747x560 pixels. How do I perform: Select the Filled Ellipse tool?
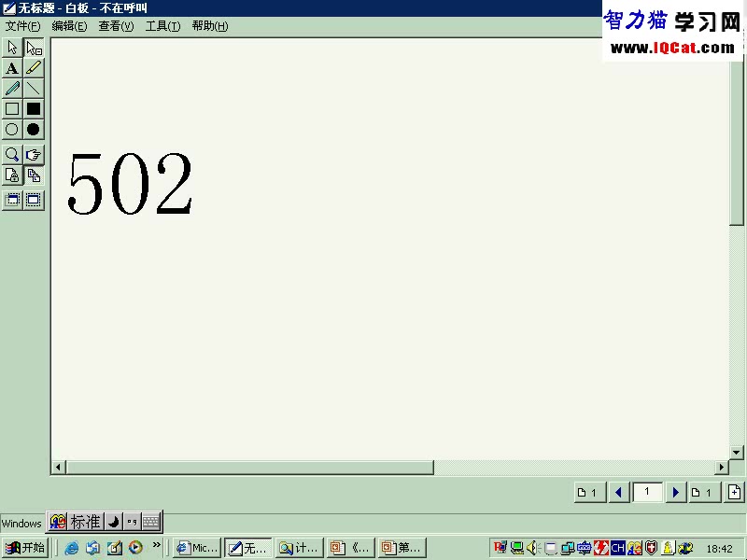click(34, 130)
